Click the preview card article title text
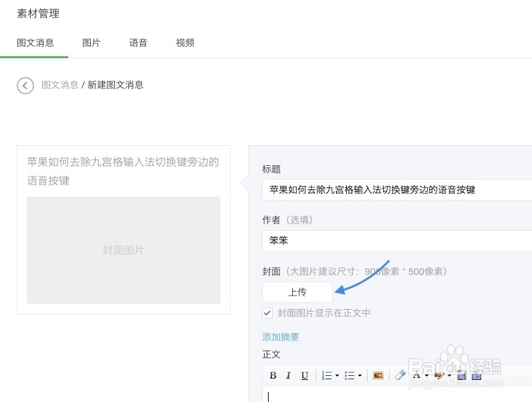The width and height of the screenshot is (532, 402). (x=123, y=171)
